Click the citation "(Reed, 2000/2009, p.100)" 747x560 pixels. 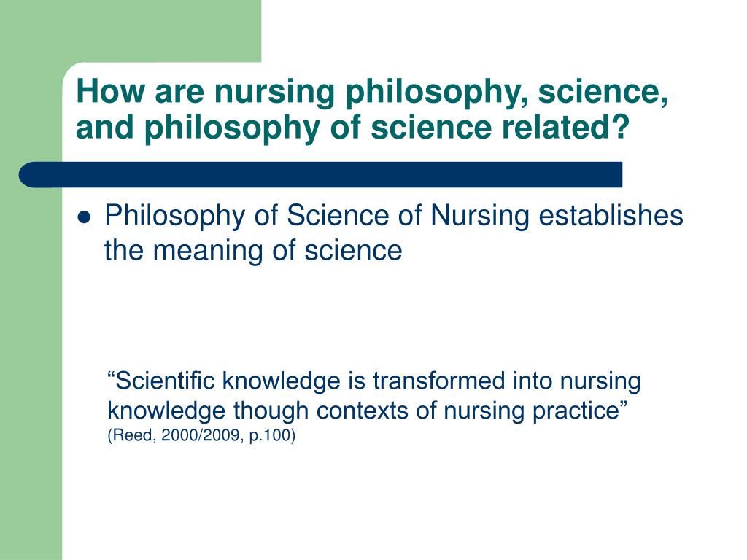click(201, 436)
